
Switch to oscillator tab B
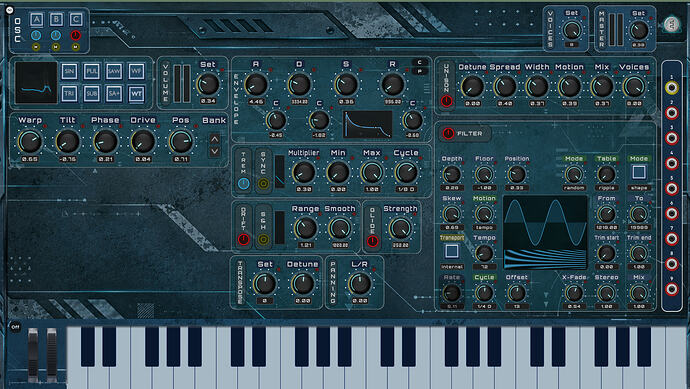click(56, 19)
